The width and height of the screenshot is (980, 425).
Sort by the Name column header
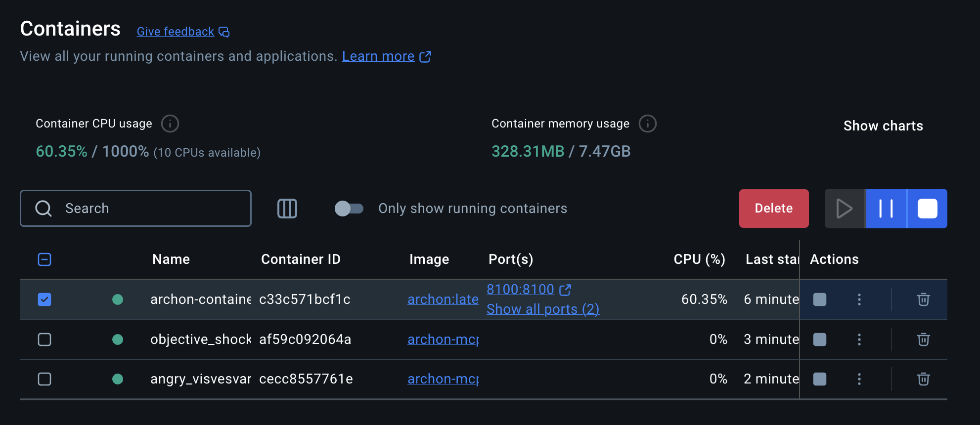[x=171, y=259]
